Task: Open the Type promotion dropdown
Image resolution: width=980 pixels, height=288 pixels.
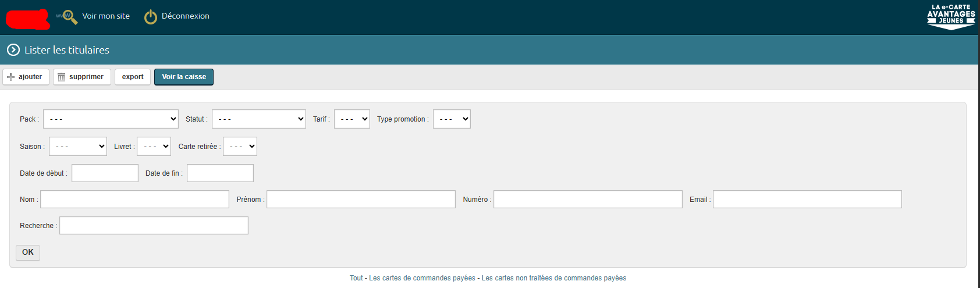Action: click(x=452, y=119)
